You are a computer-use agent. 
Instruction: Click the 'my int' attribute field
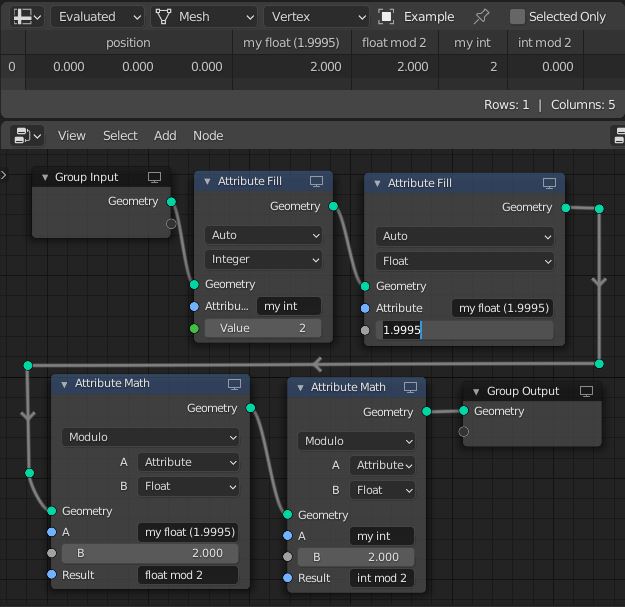pos(289,306)
